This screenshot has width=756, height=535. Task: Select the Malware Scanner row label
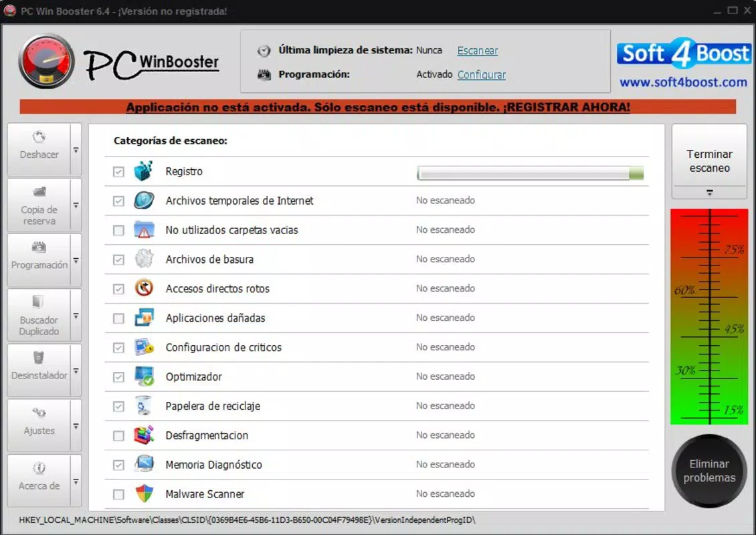205,494
